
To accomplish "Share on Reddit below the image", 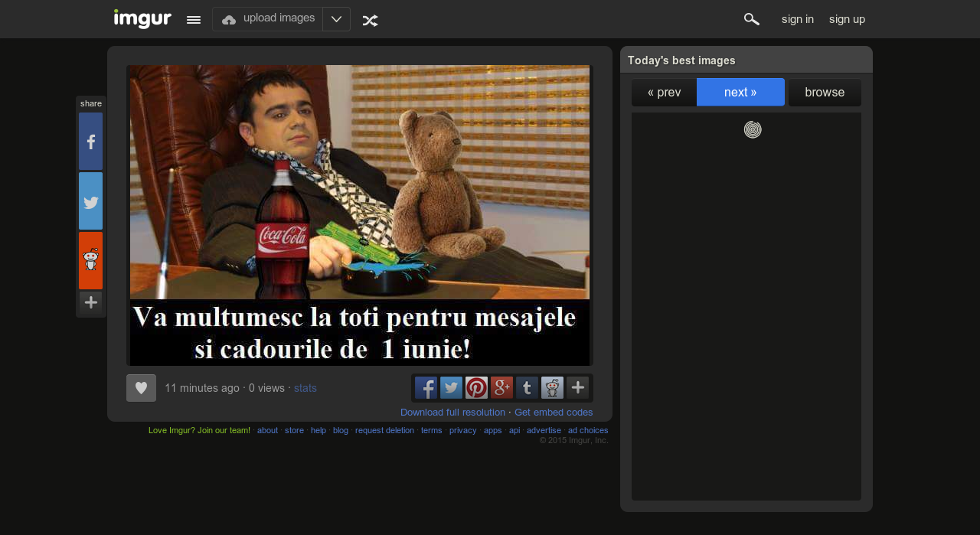I will click(553, 388).
